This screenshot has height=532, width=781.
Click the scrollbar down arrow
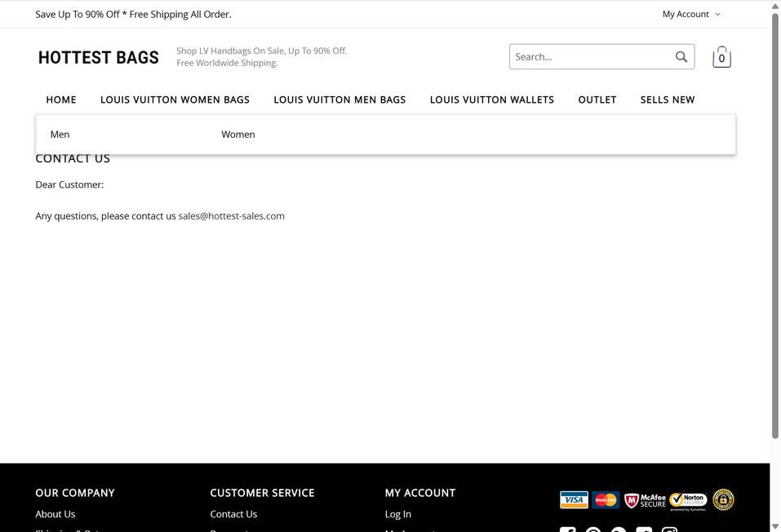[775, 526]
